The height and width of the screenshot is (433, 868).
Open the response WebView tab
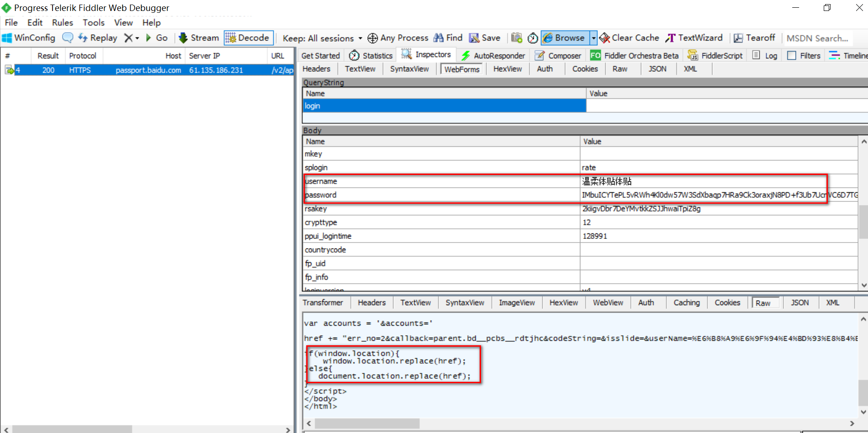[608, 303]
